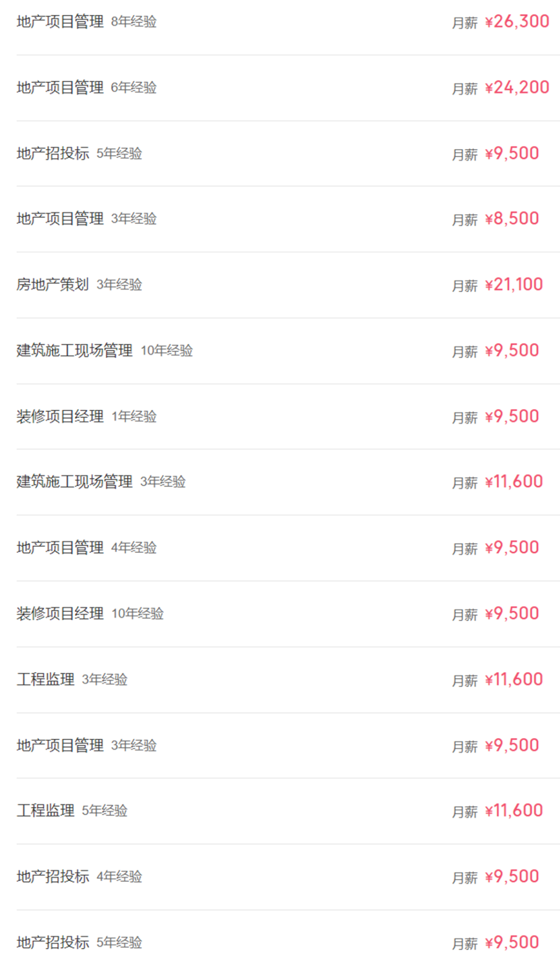Viewport: 560px width, 971px height.
Task: Click the ¥24,200 monthly salary
Action: [x=517, y=88]
